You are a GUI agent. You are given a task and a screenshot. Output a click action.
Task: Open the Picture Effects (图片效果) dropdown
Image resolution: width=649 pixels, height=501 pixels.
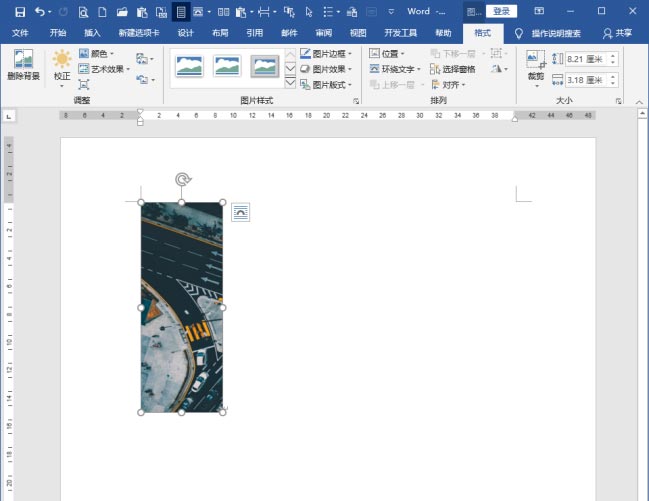(x=326, y=70)
